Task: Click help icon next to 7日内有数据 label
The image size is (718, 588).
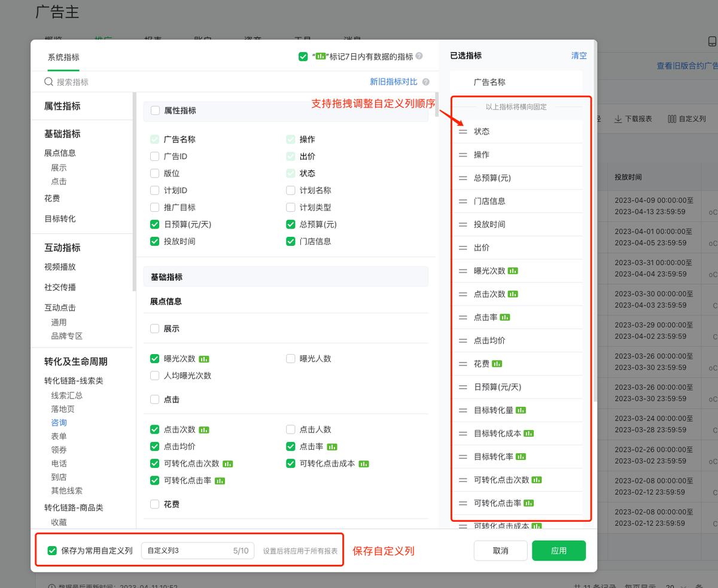Action: point(419,56)
